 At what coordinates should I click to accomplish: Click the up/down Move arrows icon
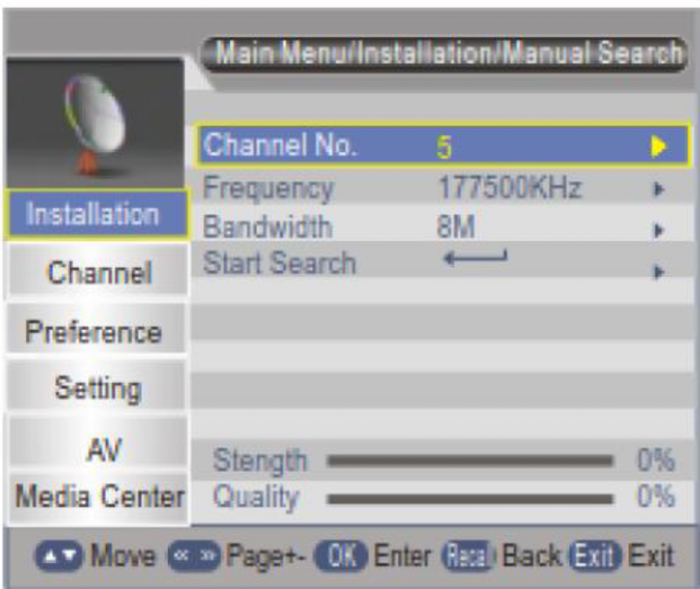[x=57, y=556]
